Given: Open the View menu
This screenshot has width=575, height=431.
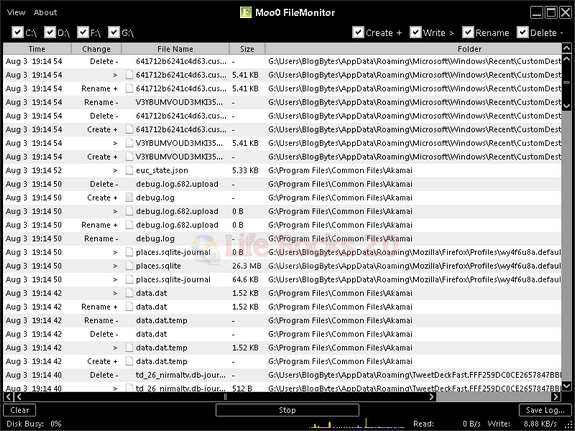Looking at the screenshot, I should click(x=16, y=12).
